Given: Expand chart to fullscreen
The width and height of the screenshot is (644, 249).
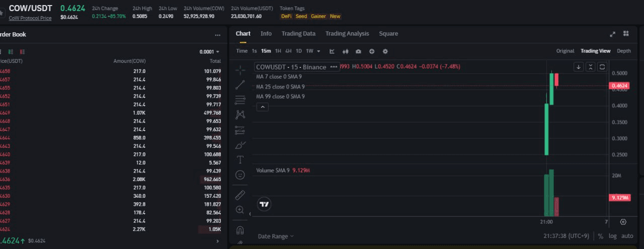Looking at the screenshot, I should click(x=612, y=34).
